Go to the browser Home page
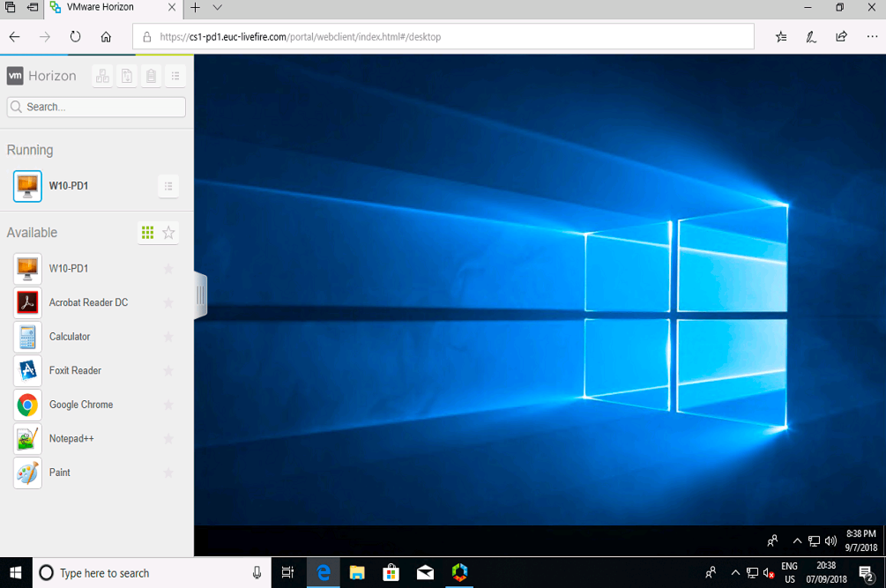 pos(106,37)
